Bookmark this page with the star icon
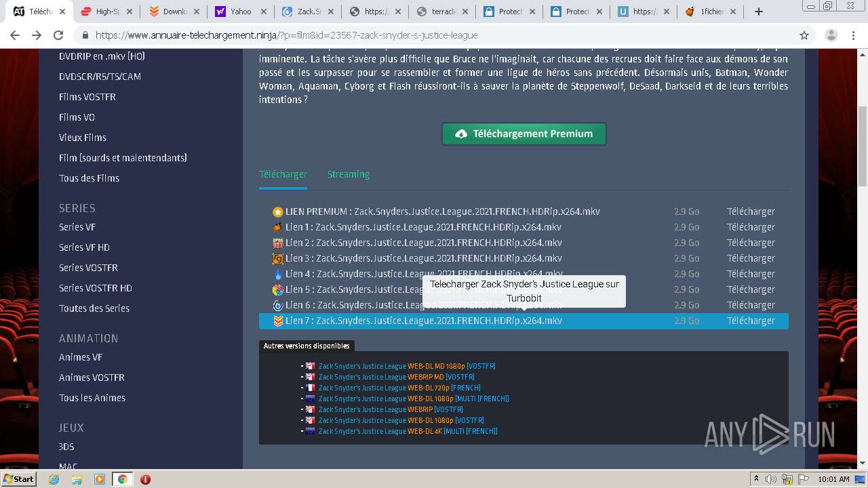The image size is (868, 488). [x=804, y=35]
